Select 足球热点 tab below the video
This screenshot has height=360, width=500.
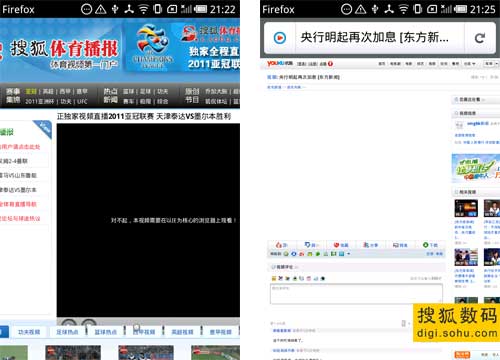click(x=67, y=332)
